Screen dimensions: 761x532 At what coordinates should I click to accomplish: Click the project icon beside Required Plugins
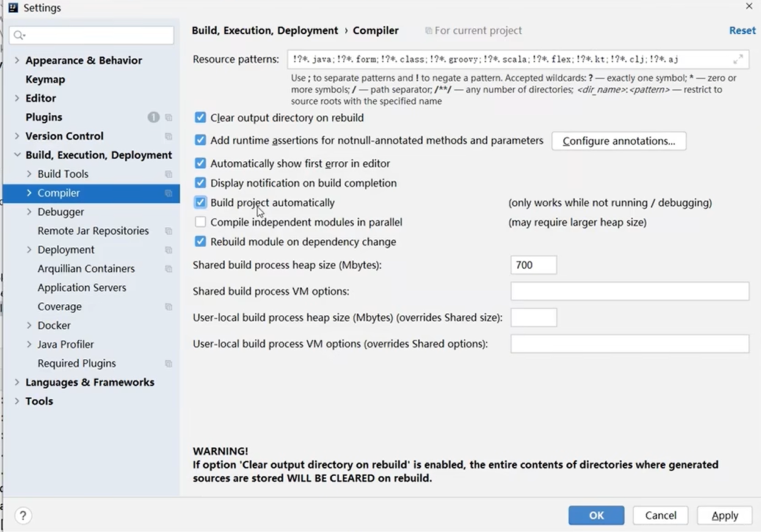point(169,363)
